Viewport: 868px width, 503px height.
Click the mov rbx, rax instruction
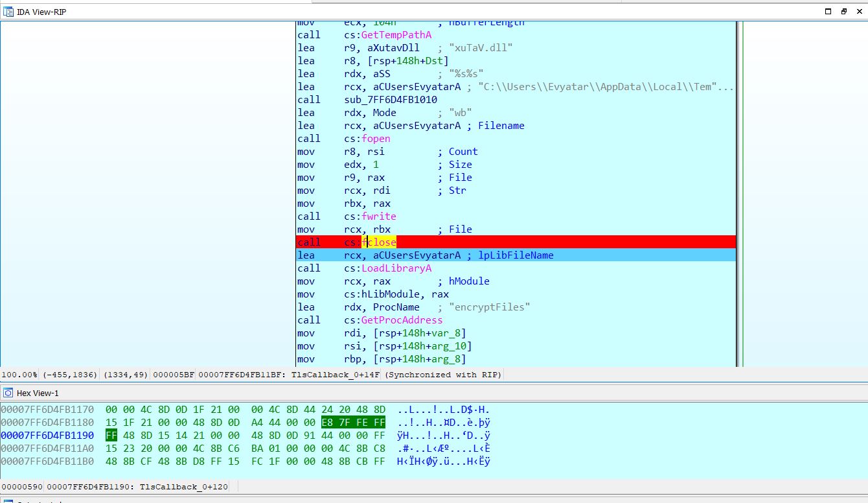coord(344,204)
